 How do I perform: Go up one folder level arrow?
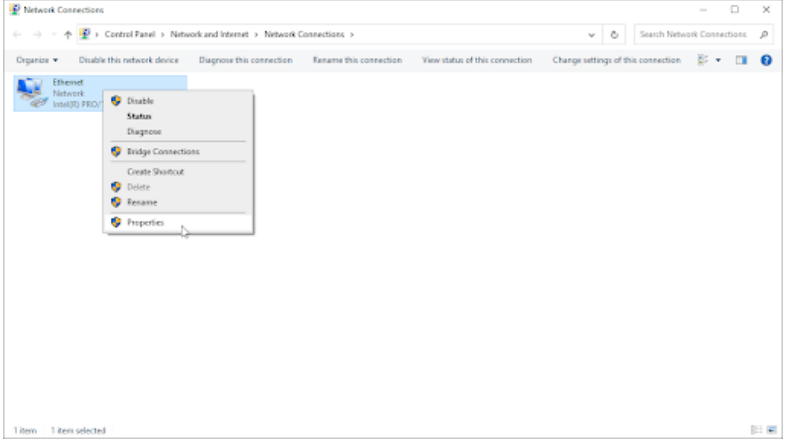click(67, 34)
